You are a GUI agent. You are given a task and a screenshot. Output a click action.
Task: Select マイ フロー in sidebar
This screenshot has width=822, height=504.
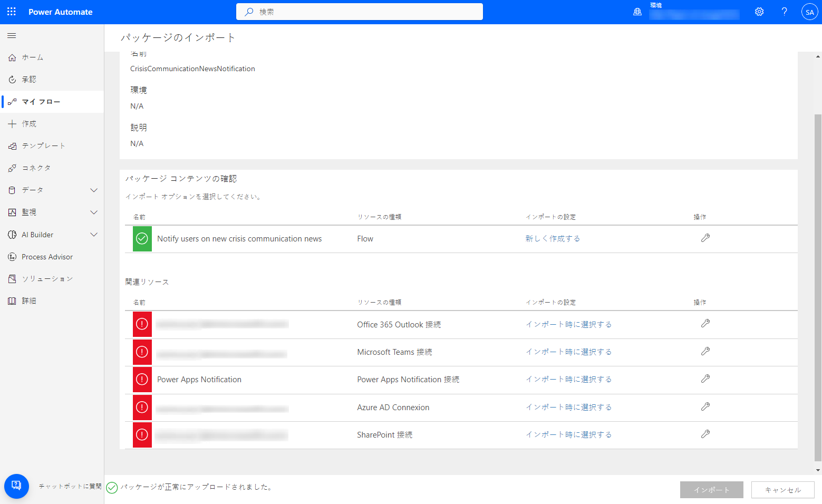coord(52,102)
